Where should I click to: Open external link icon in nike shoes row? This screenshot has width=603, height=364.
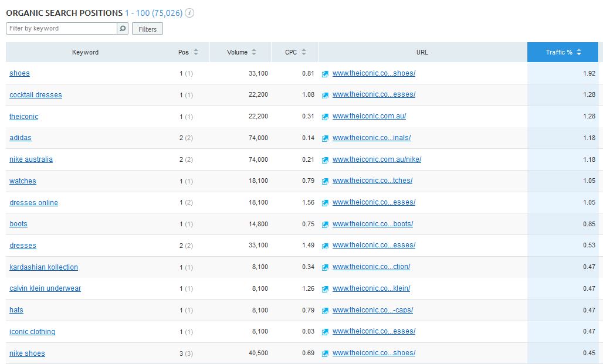[x=325, y=353]
